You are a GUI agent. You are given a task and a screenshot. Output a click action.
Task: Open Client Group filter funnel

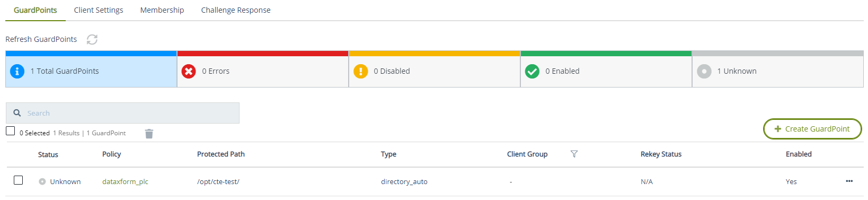(574, 154)
